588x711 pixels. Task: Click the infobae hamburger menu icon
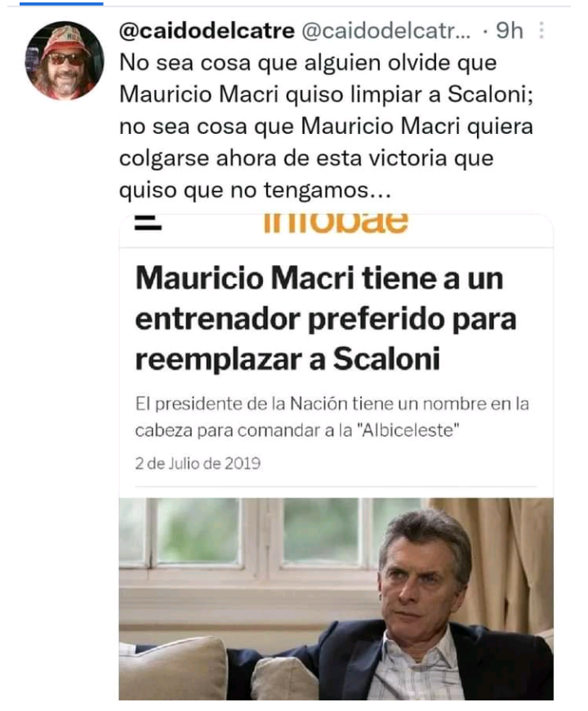(x=148, y=224)
